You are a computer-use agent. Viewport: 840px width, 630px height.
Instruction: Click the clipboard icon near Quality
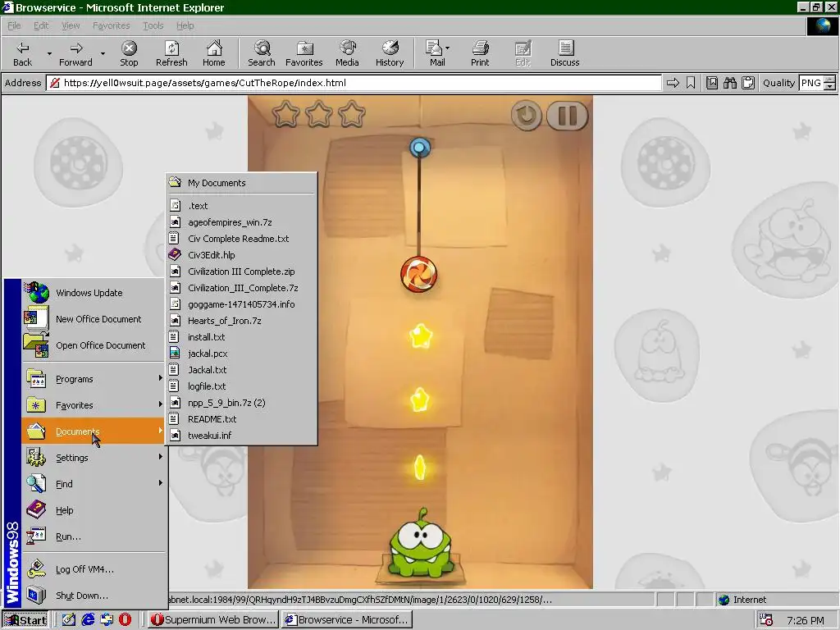pyautogui.click(x=748, y=83)
